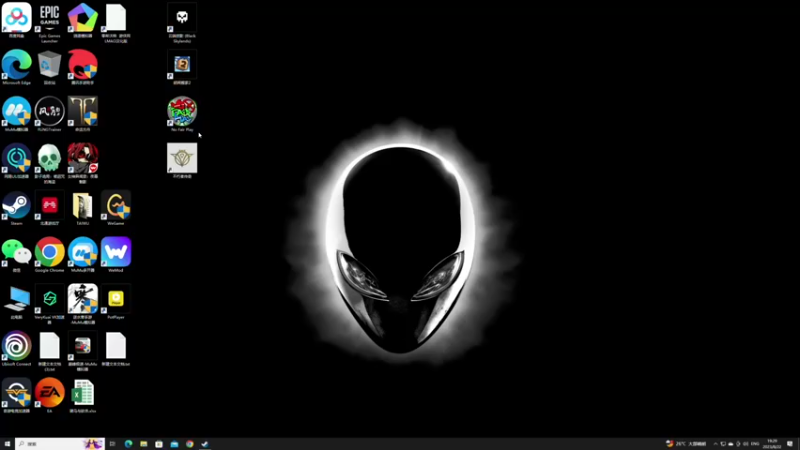800x450 pixels.
Task: Launch Steam from the desktop
Action: 16,206
